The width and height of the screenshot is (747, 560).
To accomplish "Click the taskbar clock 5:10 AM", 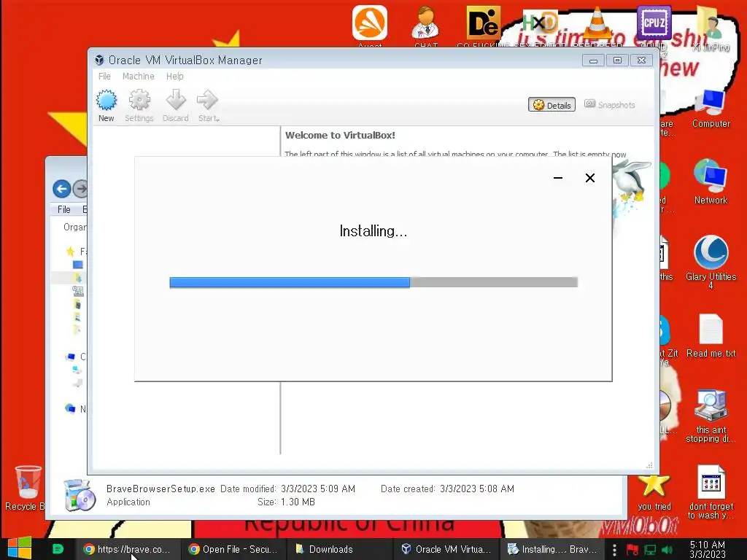I will tap(708, 550).
